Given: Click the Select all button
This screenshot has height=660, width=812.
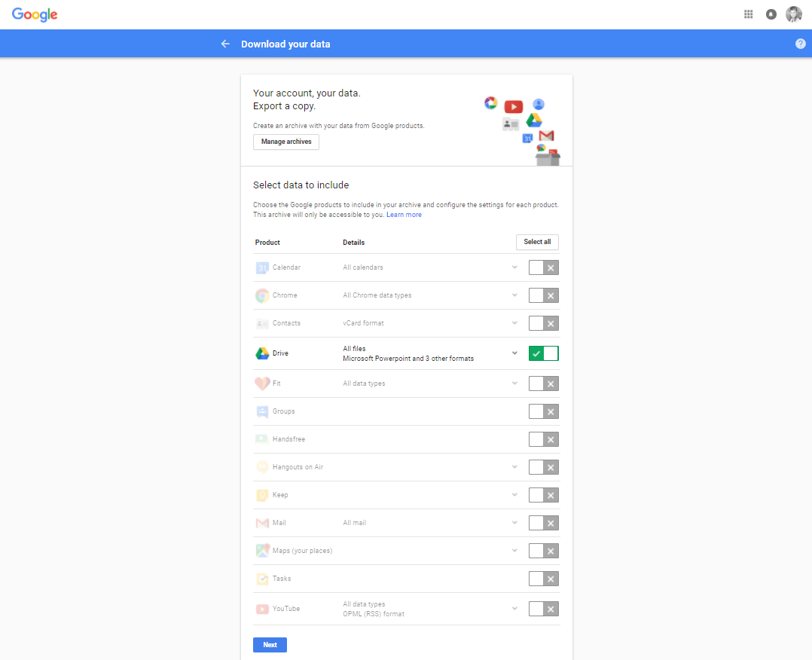Looking at the screenshot, I should pyautogui.click(x=537, y=243).
